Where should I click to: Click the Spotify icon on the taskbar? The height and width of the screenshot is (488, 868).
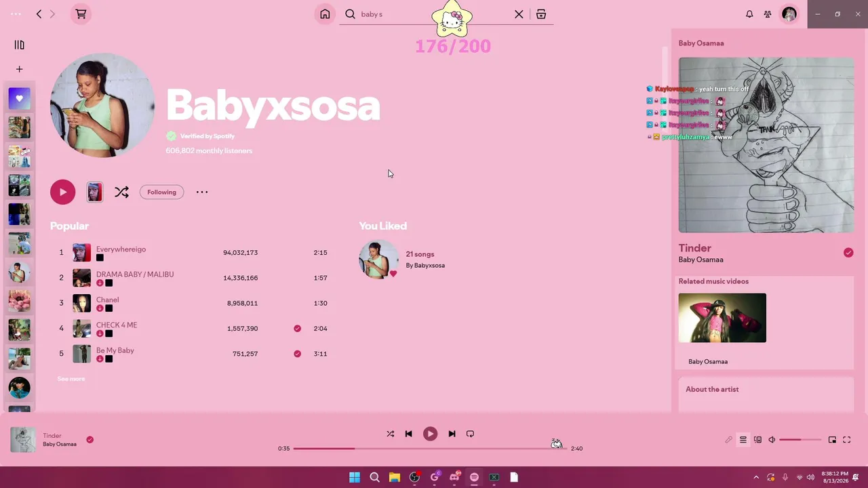pos(474,477)
